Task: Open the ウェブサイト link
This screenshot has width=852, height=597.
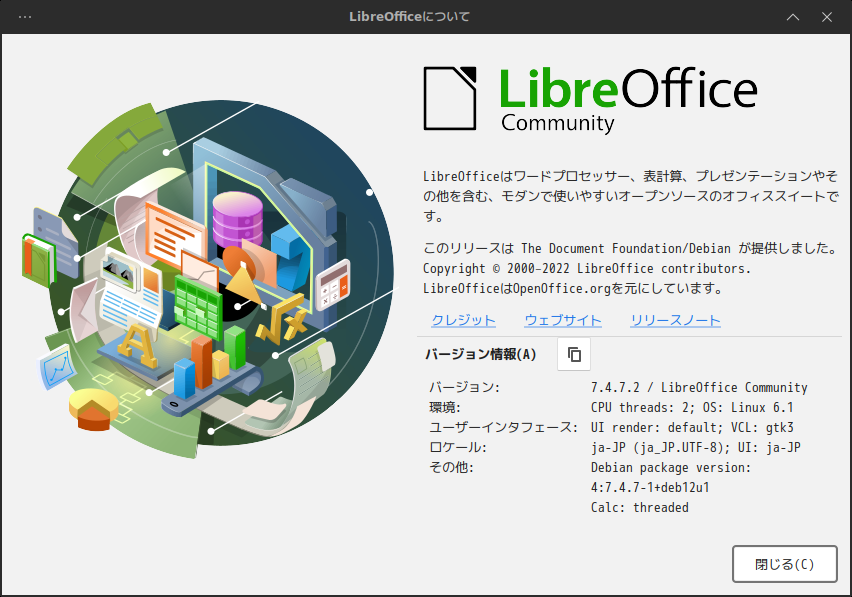Action: pyautogui.click(x=563, y=320)
